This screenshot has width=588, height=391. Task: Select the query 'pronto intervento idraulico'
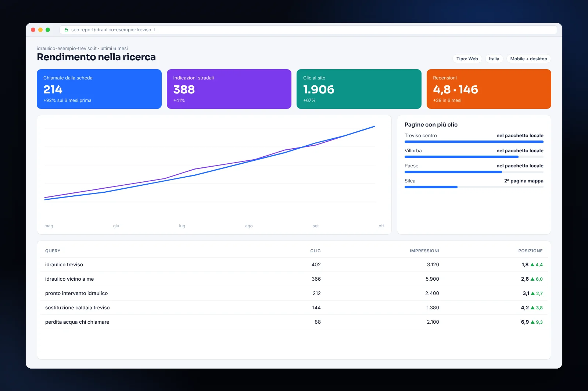click(x=76, y=293)
